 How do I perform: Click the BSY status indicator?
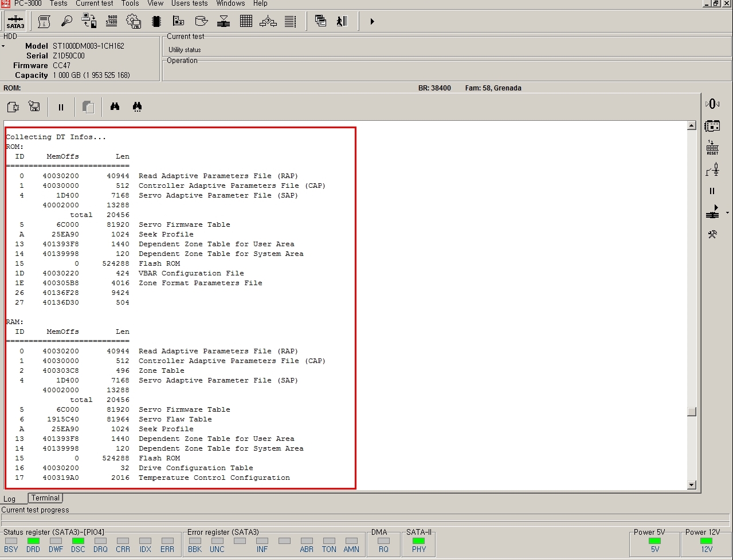pos(11,541)
